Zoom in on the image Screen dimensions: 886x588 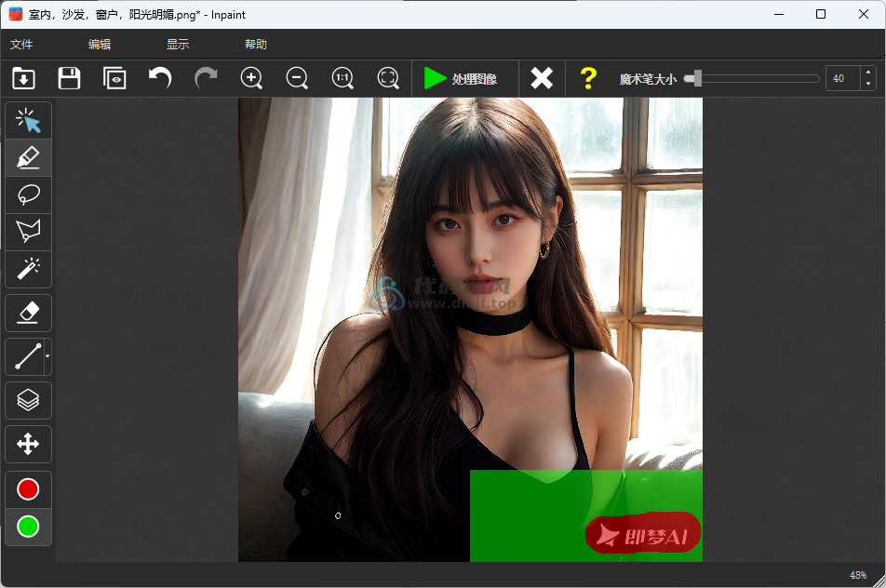pos(251,78)
